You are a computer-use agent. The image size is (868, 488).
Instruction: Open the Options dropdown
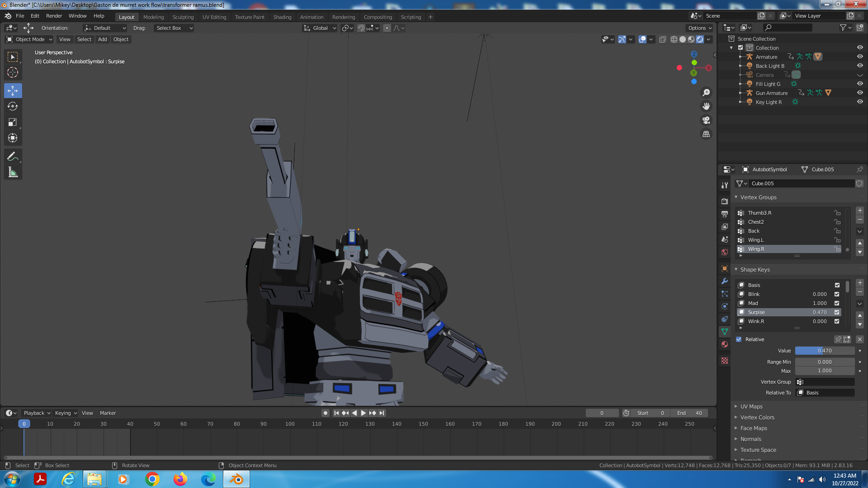pos(700,28)
